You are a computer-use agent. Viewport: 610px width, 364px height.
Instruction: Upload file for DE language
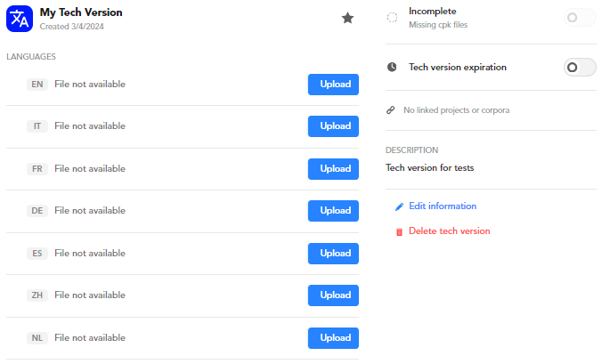[x=333, y=211]
